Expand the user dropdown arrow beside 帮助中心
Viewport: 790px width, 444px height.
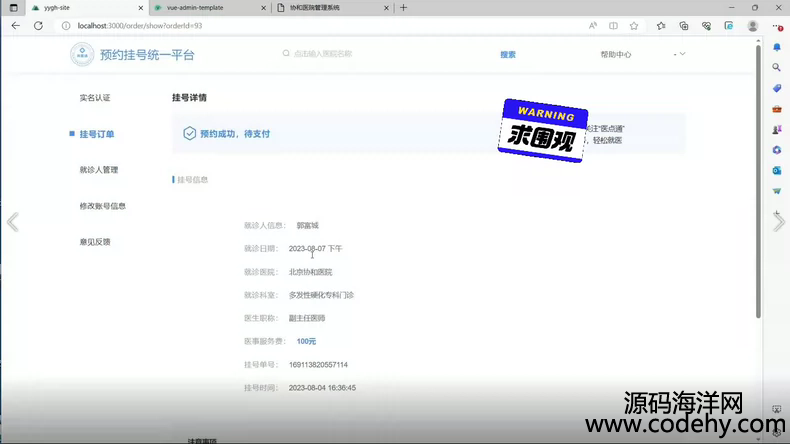pyautogui.click(x=682, y=54)
